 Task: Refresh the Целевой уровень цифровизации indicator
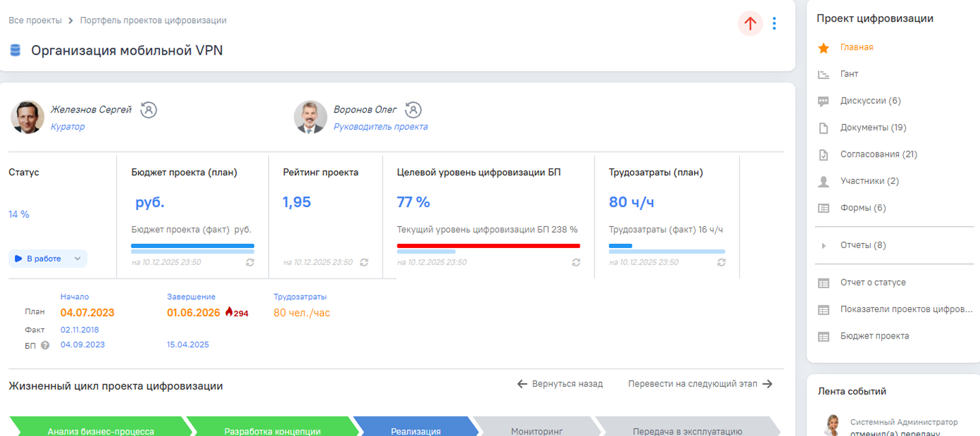click(x=576, y=262)
